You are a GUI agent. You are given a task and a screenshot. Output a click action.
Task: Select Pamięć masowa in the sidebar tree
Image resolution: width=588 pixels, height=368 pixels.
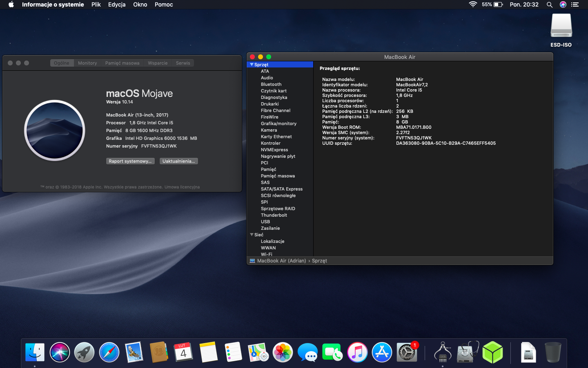pos(278,176)
